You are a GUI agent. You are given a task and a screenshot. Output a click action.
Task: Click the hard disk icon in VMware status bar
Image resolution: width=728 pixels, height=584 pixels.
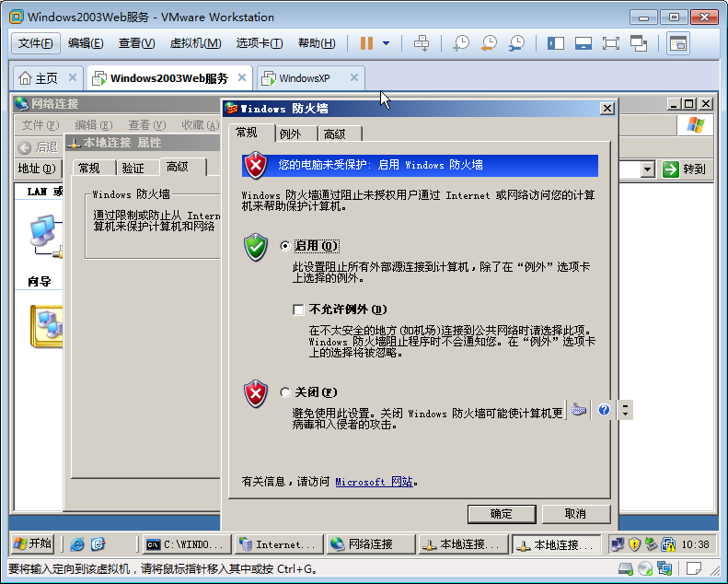click(626, 568)
